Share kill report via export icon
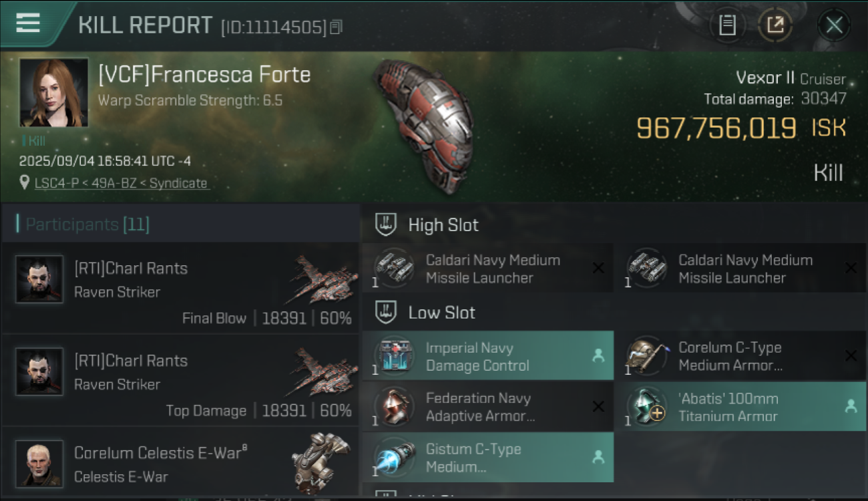868x501 pixels. click(x=775, y=25)
